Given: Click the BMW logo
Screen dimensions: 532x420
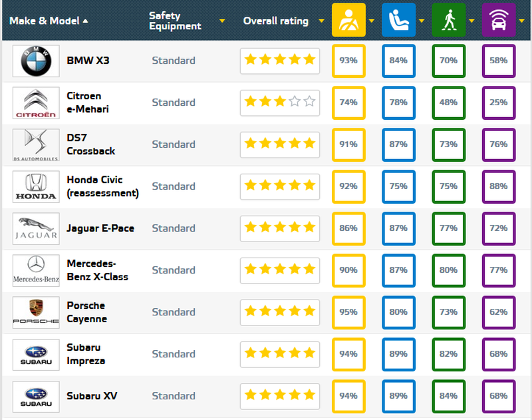Looking at the screenshot, I should point(36,61).
